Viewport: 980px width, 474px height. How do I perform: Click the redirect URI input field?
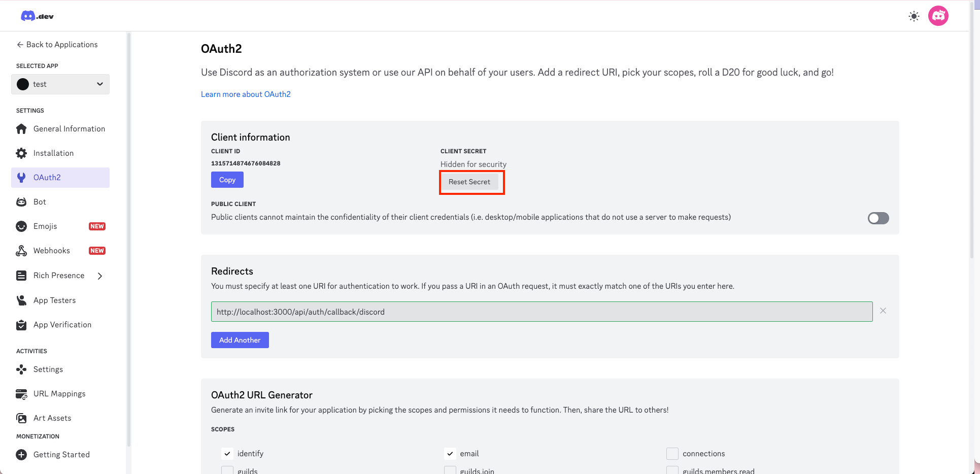click(x=542, y=312)
